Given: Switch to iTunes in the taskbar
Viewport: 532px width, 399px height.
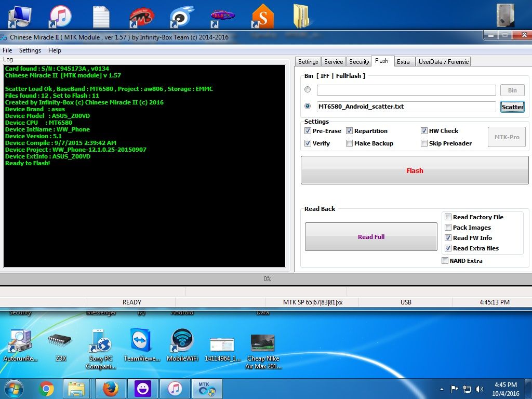Looking at the screenshot, I should 175,389.
